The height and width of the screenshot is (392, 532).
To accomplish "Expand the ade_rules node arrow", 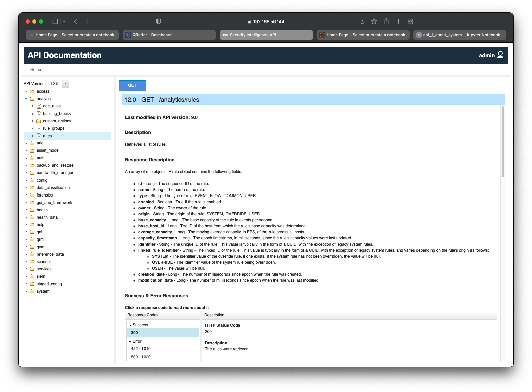I will 33,106.
